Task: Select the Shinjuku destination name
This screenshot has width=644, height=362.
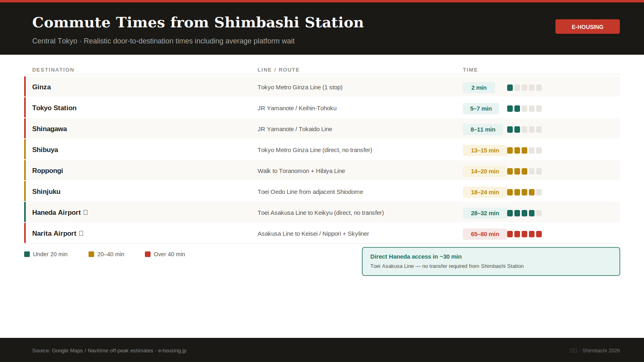Action: pos(46,191)
